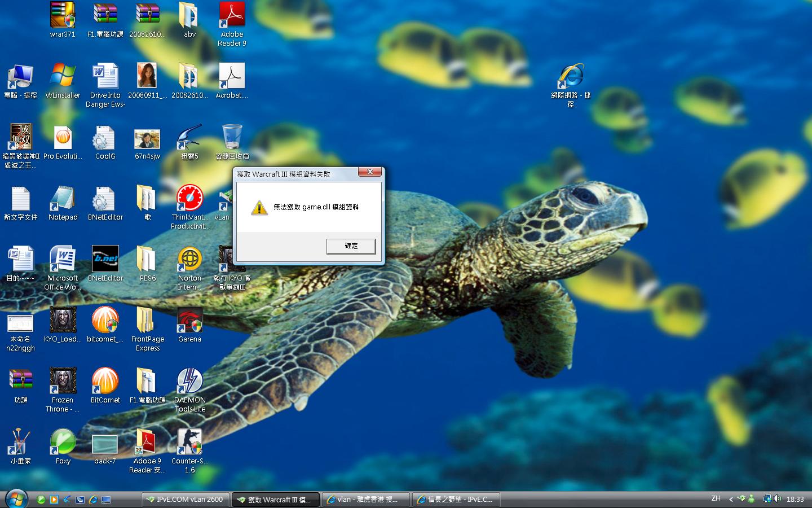This screenshot has height=508, width=812.
Task: Launch Counter-Strike 1.6 from the desktop
Action: tap(189, 443)
